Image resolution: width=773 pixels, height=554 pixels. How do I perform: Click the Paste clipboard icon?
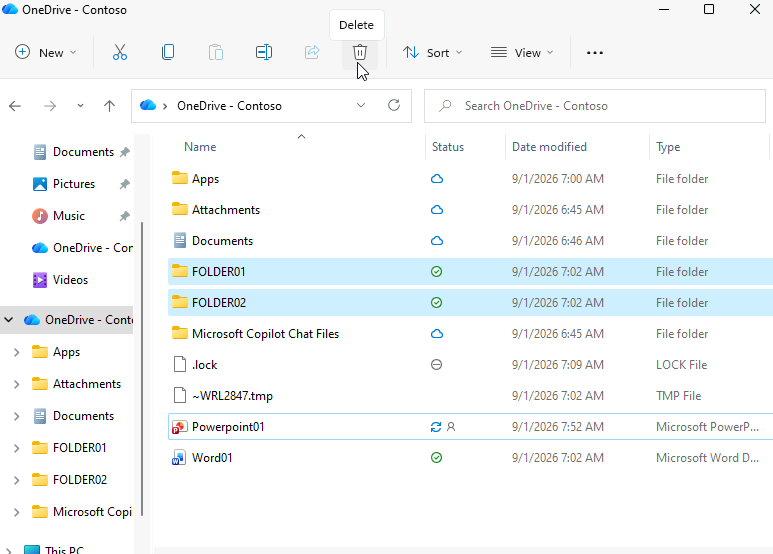pos(215,52)
